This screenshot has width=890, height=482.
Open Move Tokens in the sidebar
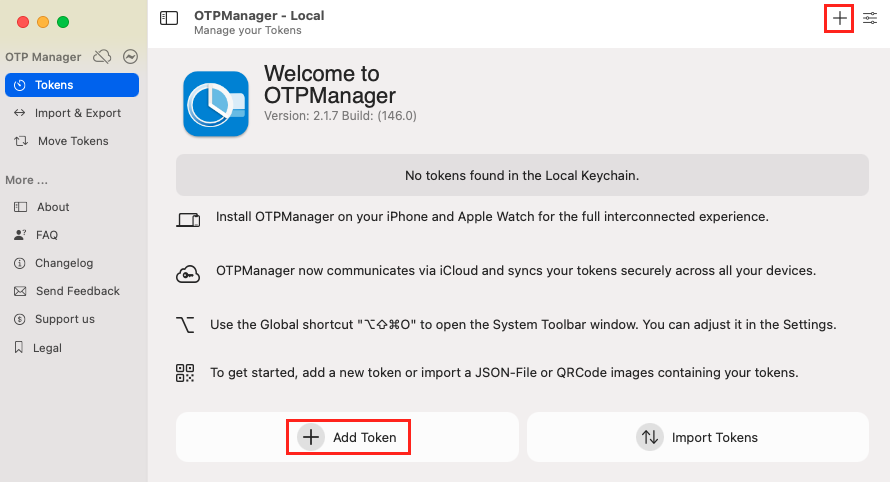71,141
